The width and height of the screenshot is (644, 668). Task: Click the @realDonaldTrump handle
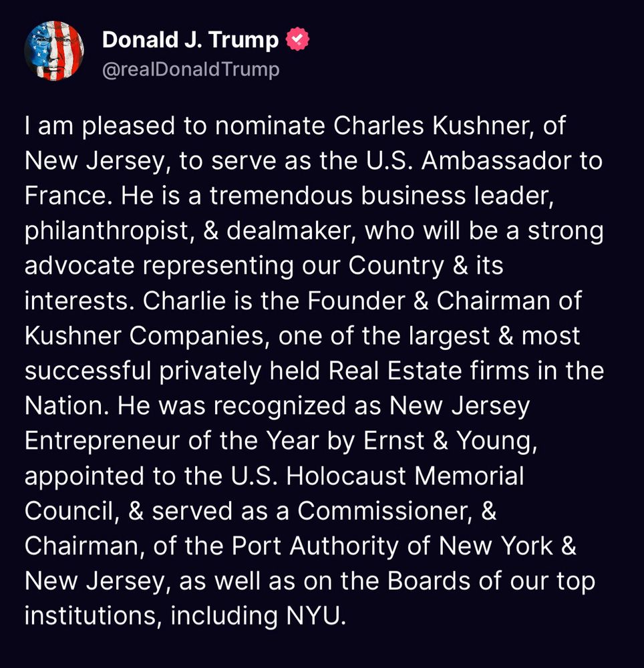pyautogui.click(x=191, y=69)
